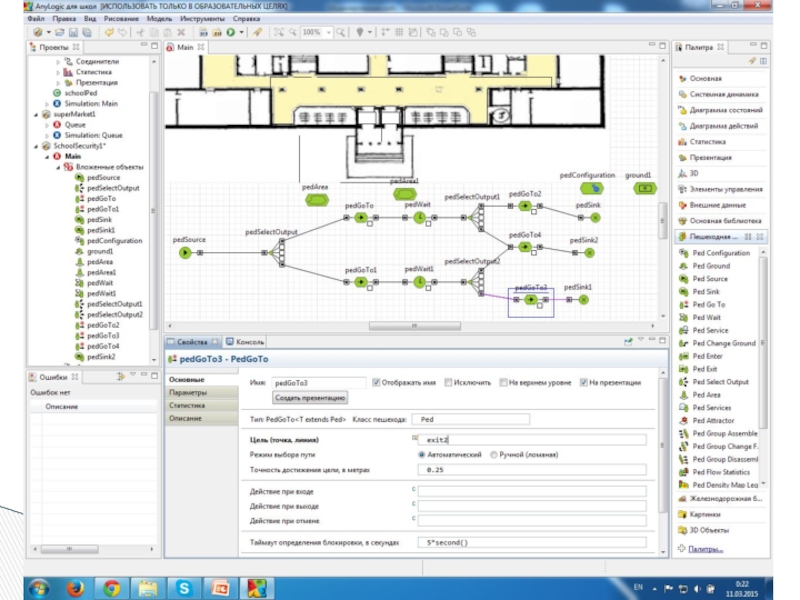Click the pedSource block on the canvas

[185, 253]
